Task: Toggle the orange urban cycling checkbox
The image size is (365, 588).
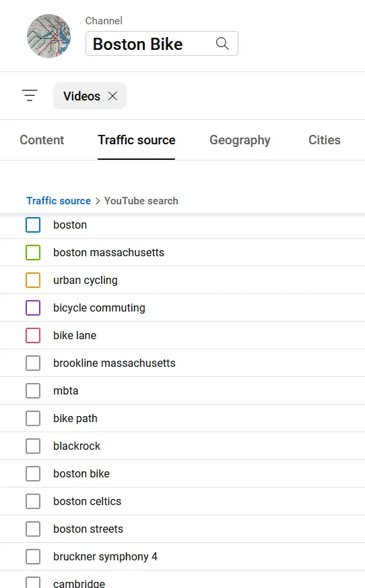Action: [33, 280]
